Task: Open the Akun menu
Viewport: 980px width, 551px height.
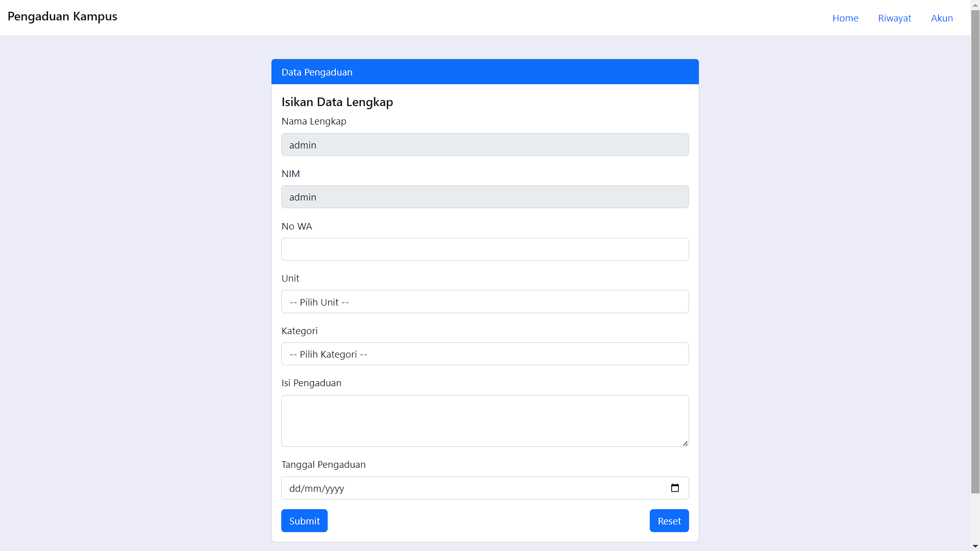Action: [942, 18]
